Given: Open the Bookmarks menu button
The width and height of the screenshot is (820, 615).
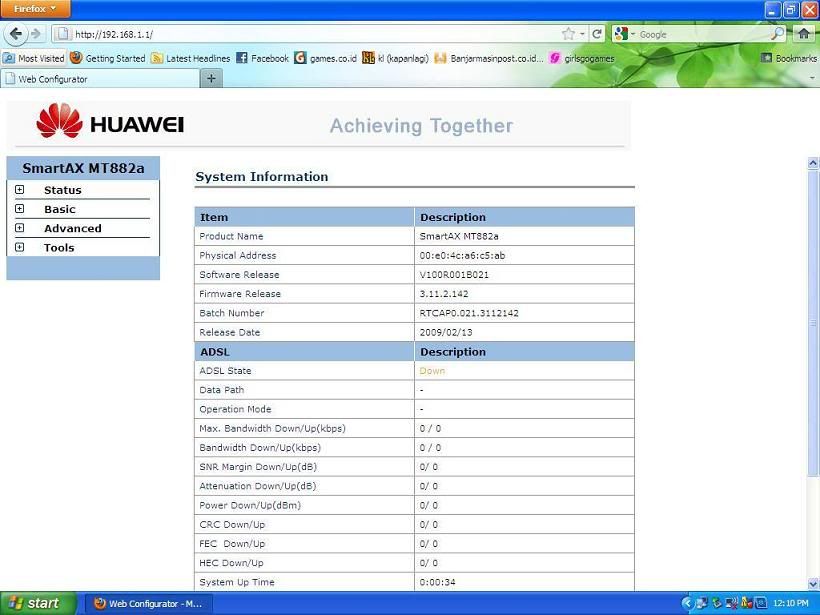Looking at the screenshot, I should coord(789,58).
